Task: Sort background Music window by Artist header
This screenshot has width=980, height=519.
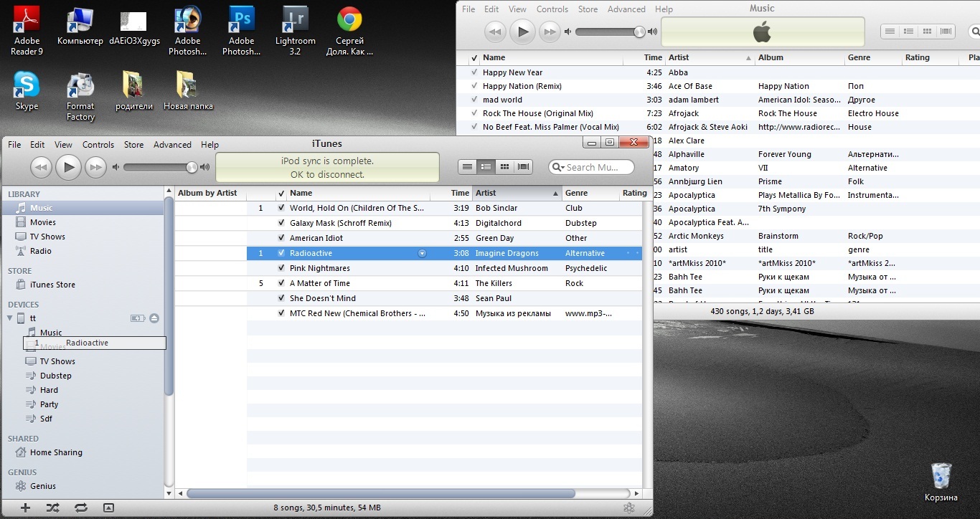Action: tap(710, 57)
